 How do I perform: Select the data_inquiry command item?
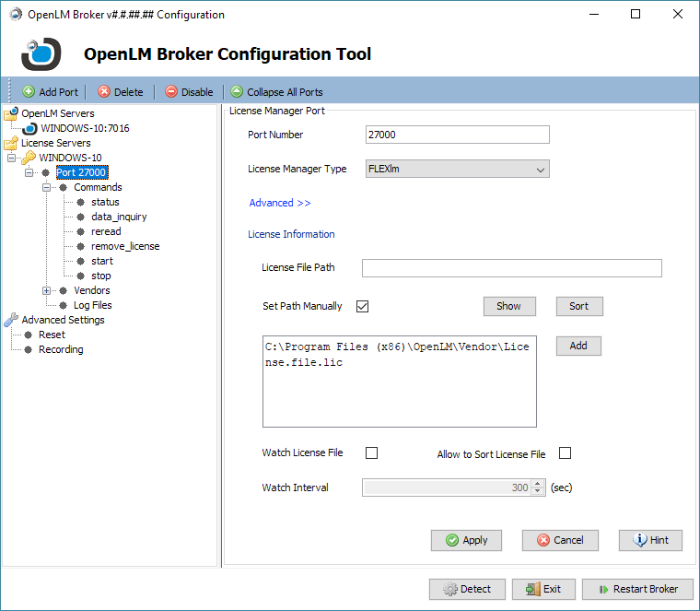pyautogui.click(x=119, y=217)
